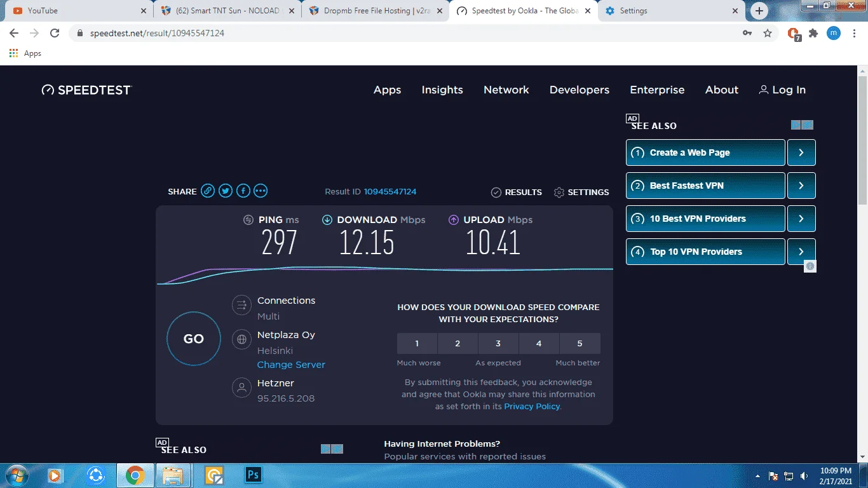Rate download speed as 5, much better
The image size is (868, 488).
[580, 343]
